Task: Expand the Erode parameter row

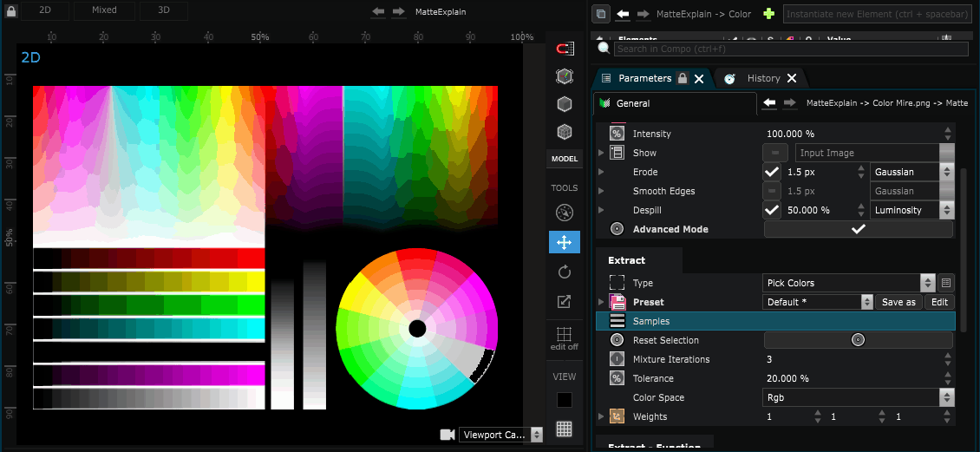Action: pyautogui.click(x=601, y=172)
